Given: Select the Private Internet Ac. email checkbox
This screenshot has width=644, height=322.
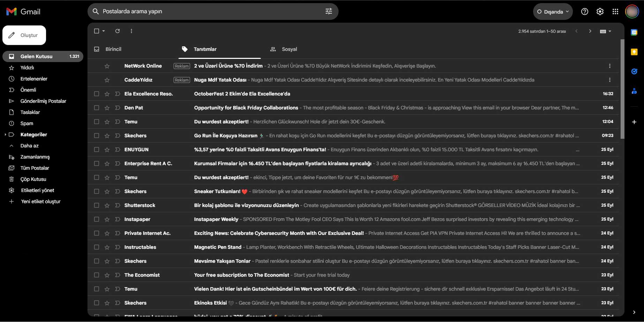Looking at the screenshot, I should (x=97, y=233).
